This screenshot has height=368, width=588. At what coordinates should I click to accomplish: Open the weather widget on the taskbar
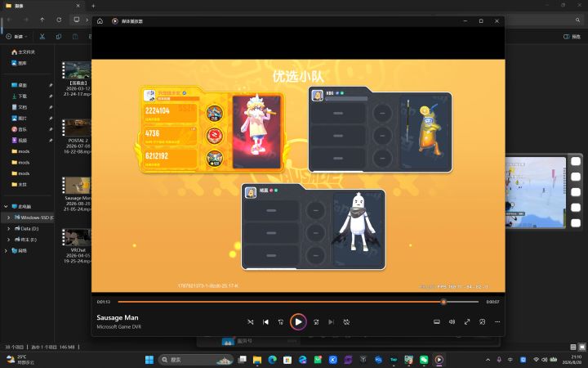point(20,359)
